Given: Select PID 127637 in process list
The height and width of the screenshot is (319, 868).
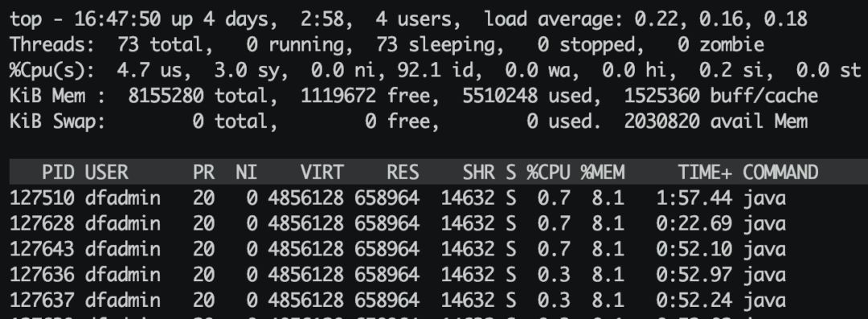Looking at the screenshot, I should point(42,301).
